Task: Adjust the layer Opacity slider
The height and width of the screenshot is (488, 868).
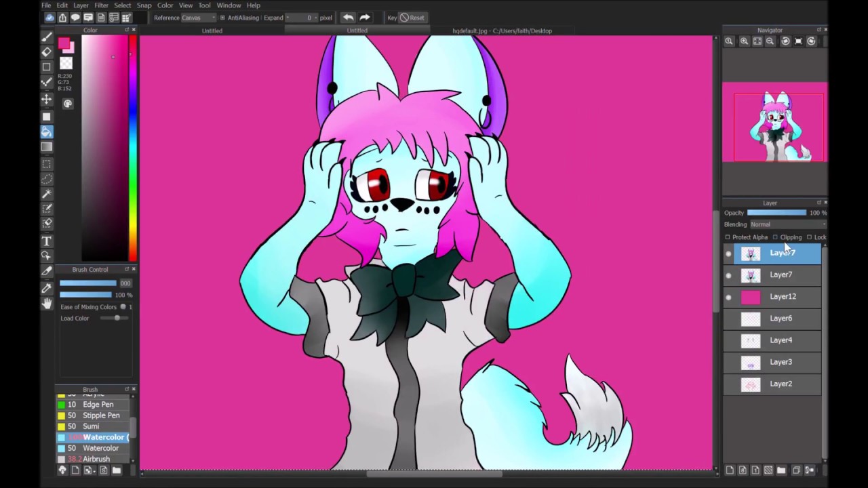Action: [x=777, y=213]
